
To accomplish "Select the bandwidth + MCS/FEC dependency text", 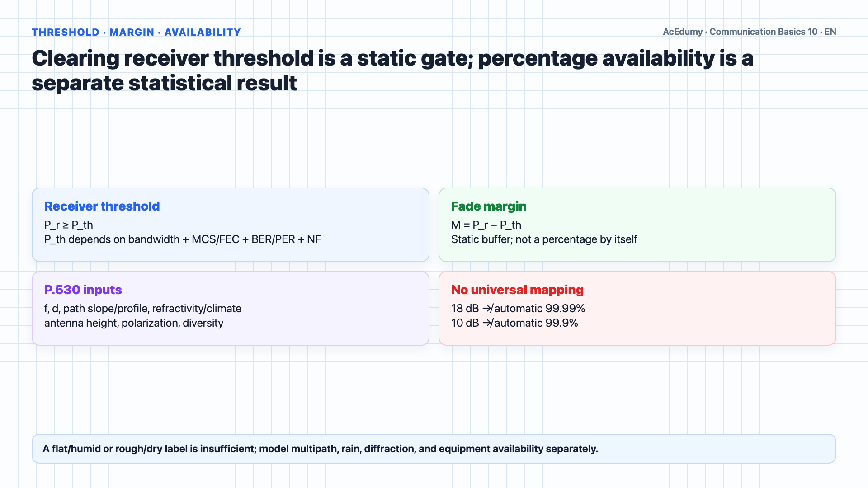I will [183, 239].
